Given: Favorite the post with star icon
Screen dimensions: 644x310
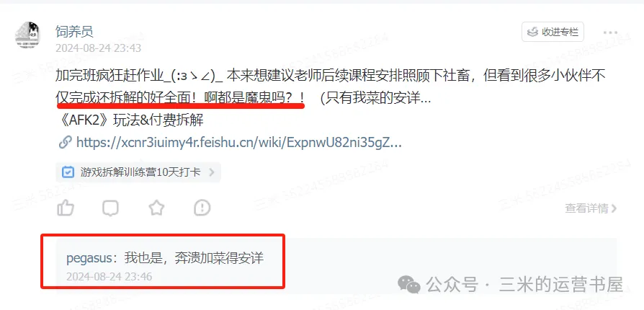Looking at the screenshot, I should click(156, 208).
